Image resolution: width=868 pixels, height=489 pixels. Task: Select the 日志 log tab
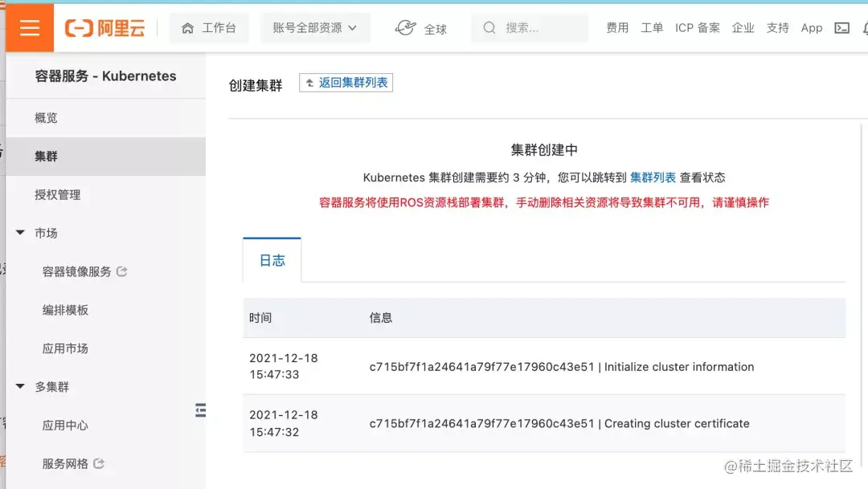pos(272,260)
